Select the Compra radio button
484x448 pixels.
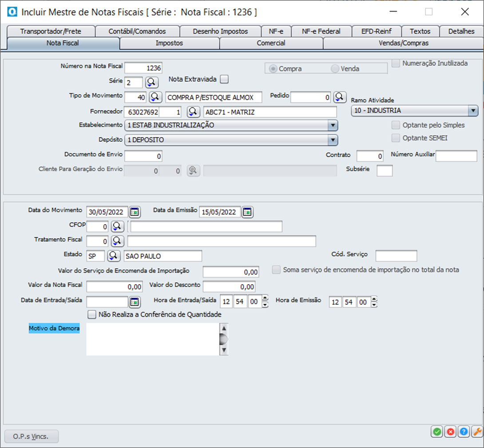(x=273, y=68)
